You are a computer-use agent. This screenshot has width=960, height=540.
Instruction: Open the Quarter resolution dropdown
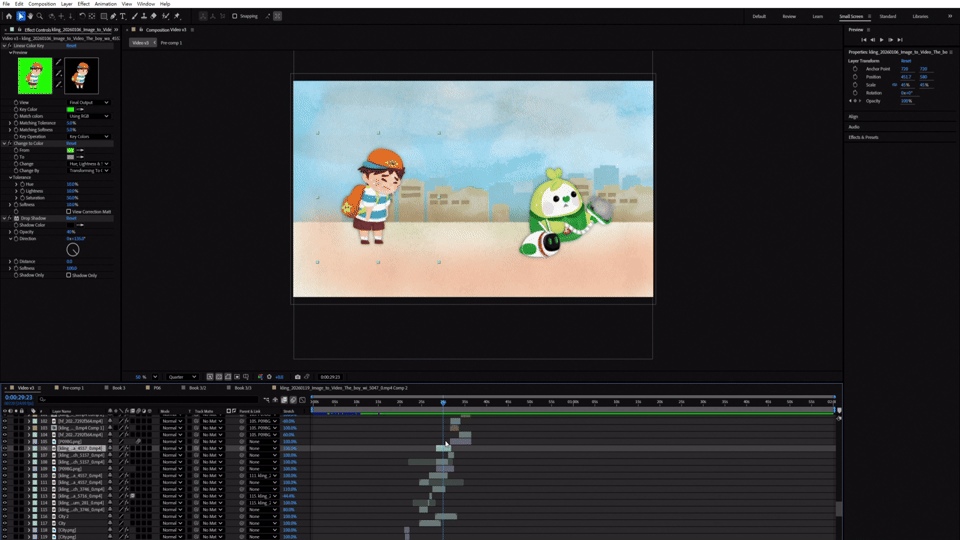click(x=182, y=377)
